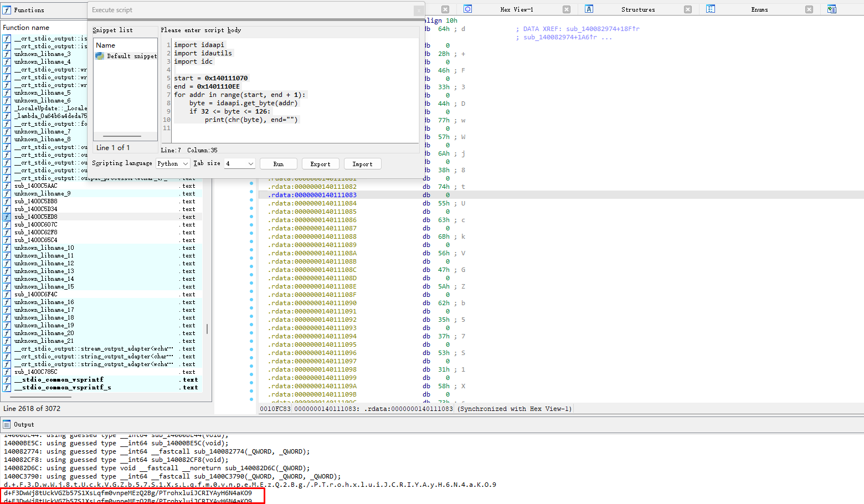Open the Scripting language Python dropdown
864x504 pixels.
point(172,163)
